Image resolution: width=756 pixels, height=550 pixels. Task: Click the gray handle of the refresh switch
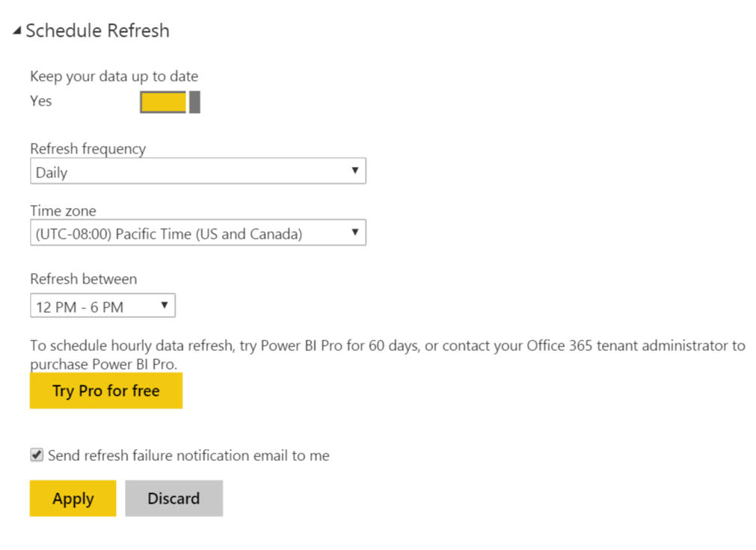(194, 102)
